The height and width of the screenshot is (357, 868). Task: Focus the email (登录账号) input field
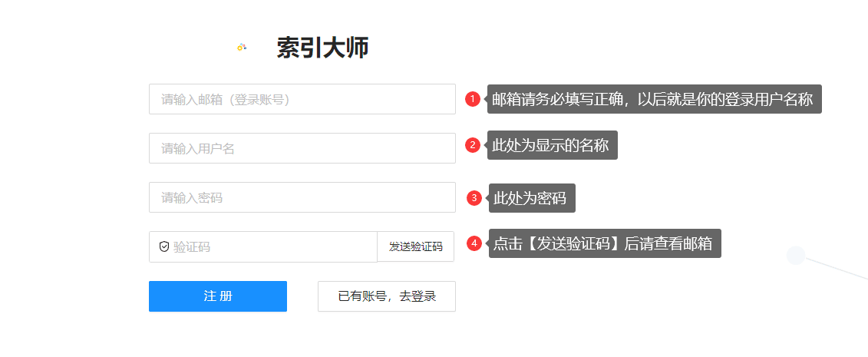302,99
